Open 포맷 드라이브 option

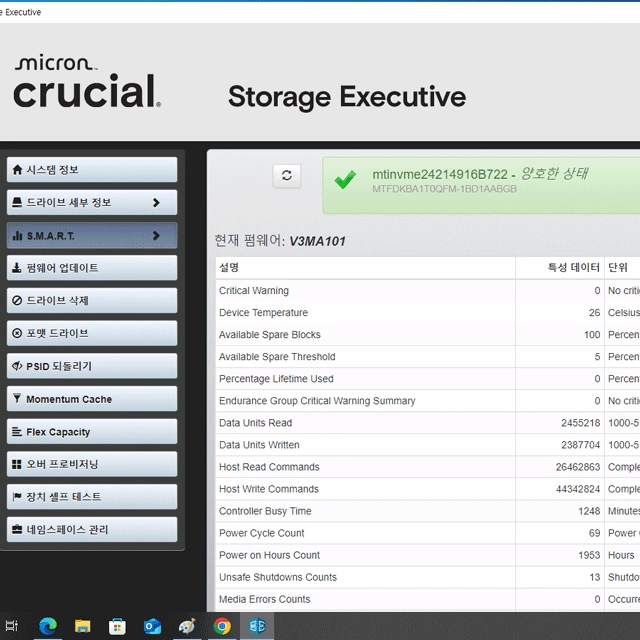[92, 333]
